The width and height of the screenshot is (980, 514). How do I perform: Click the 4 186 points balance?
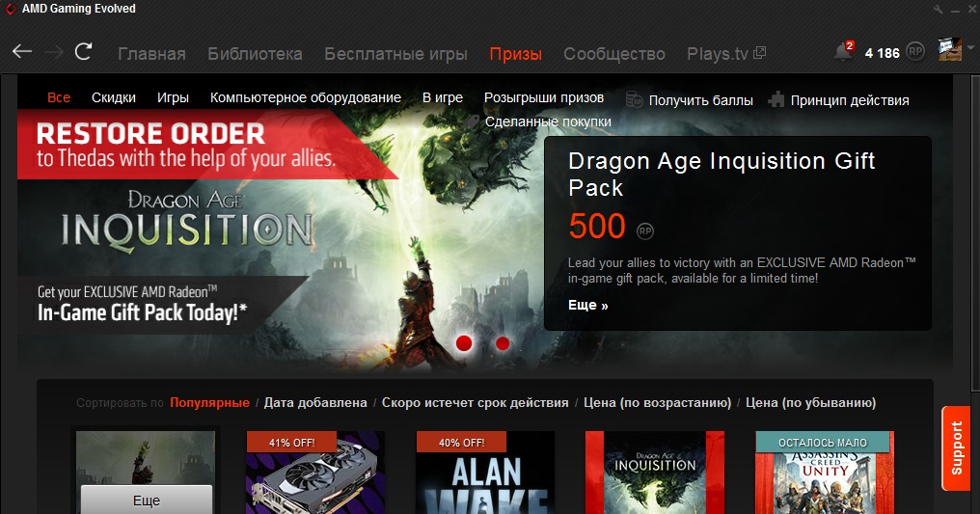tap(882, 53)
